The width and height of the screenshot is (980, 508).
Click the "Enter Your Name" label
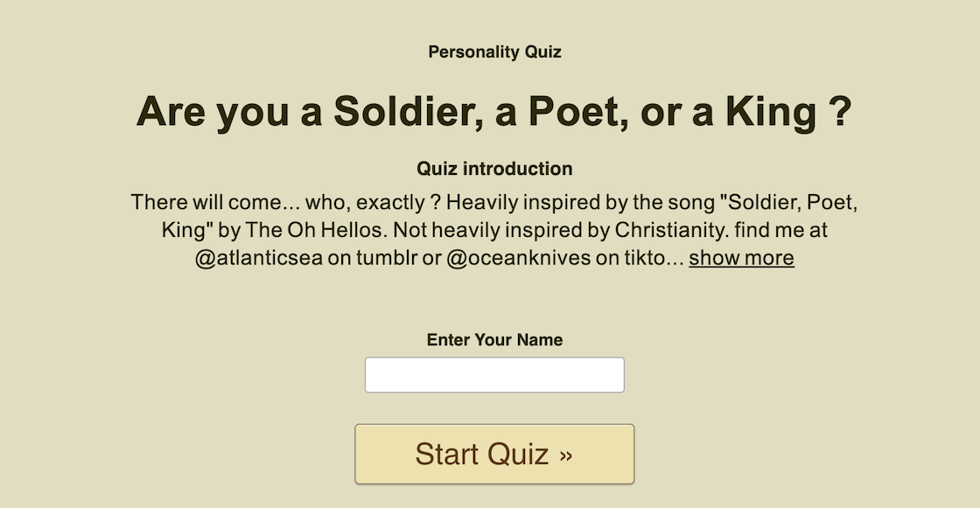(x=494, y=340)
